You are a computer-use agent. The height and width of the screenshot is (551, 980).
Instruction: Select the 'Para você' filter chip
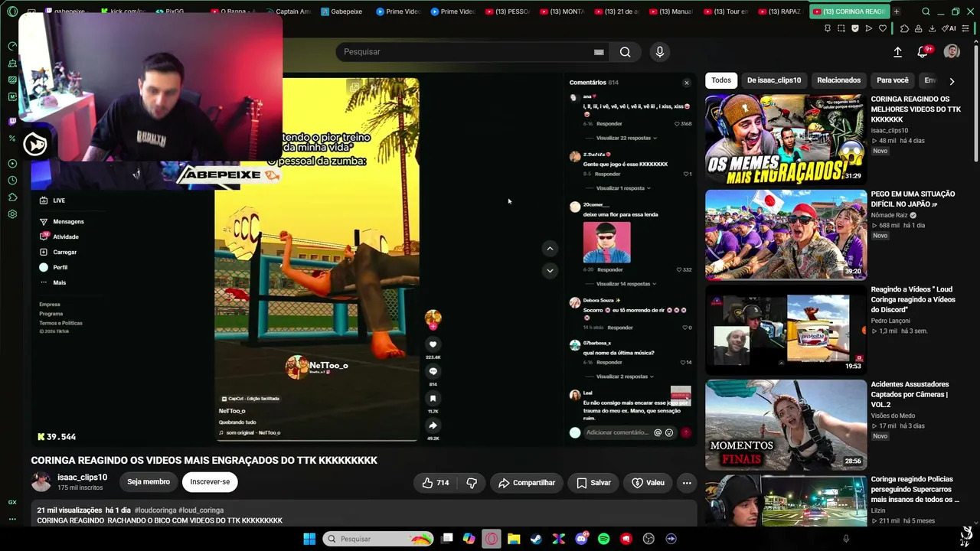(x=893, y=80)
